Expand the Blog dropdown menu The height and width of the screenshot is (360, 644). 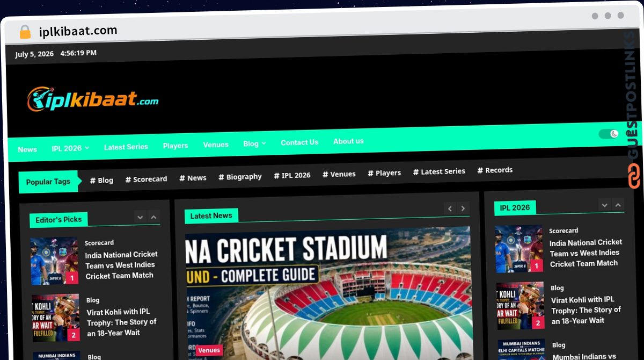[254, 143]
